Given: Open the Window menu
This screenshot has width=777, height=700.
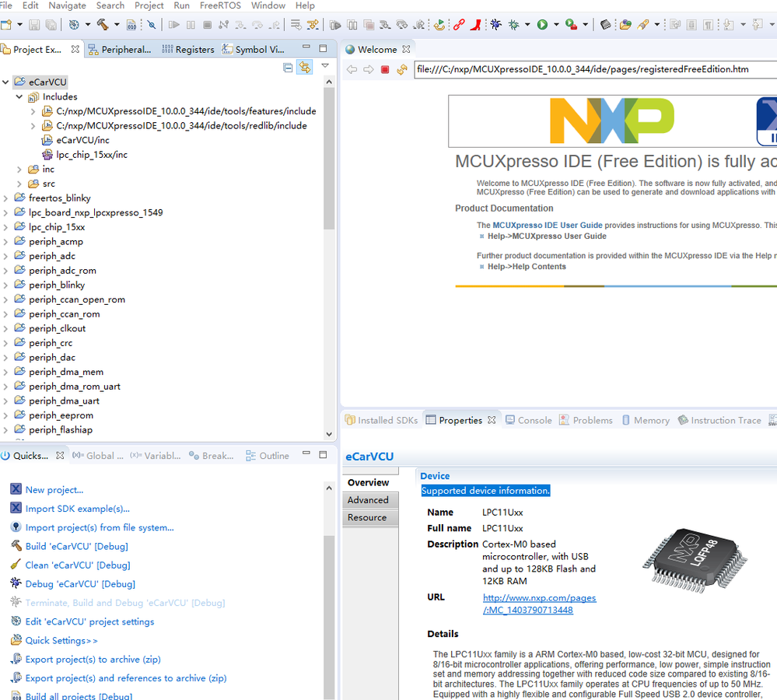Looking at the screenshot, I should pos(268,5).
